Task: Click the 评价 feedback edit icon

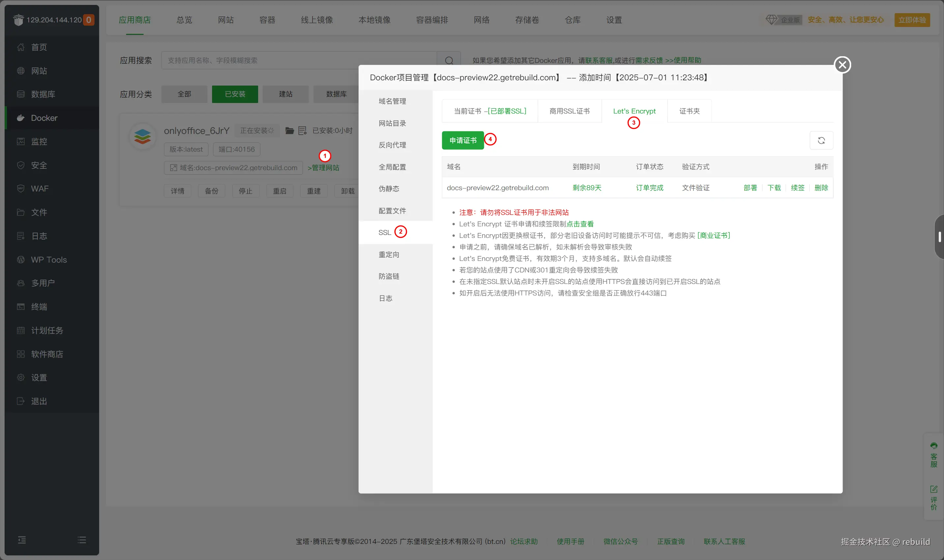Action: click(933, 490)
